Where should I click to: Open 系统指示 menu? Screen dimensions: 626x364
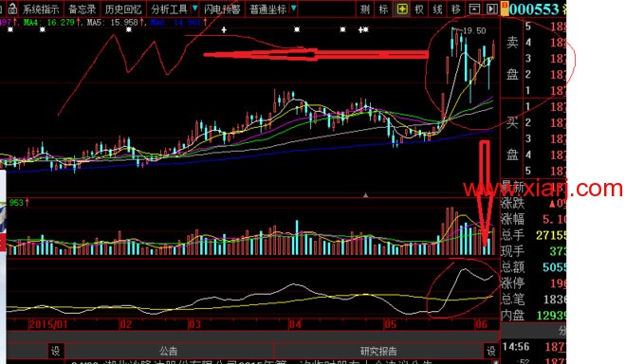(41, 9)
